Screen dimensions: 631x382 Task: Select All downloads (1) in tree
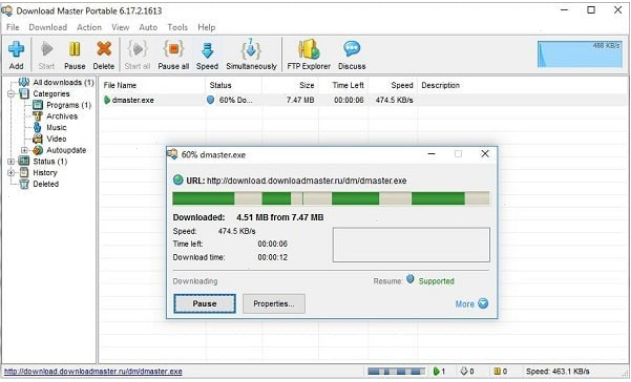[x=63, y=83]
